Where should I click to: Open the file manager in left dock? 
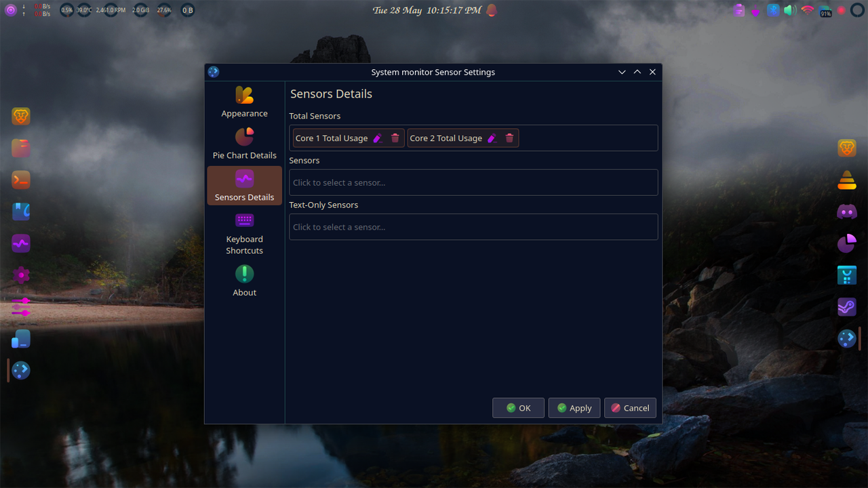tap(21, 148)
